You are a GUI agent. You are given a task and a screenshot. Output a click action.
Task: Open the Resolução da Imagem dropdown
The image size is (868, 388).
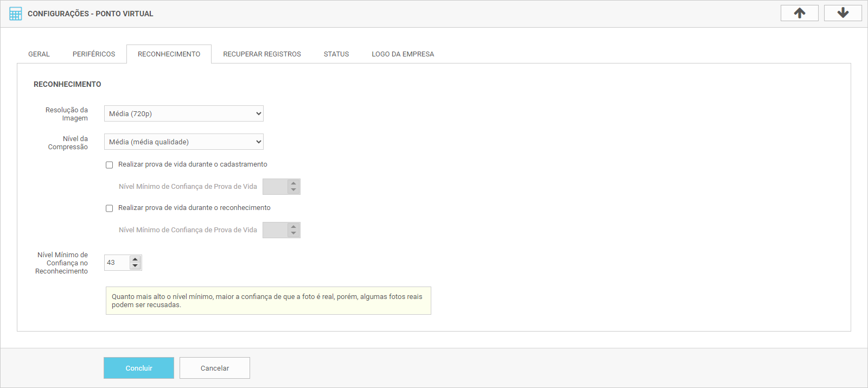pyautogui.click(x=183, y=113)
